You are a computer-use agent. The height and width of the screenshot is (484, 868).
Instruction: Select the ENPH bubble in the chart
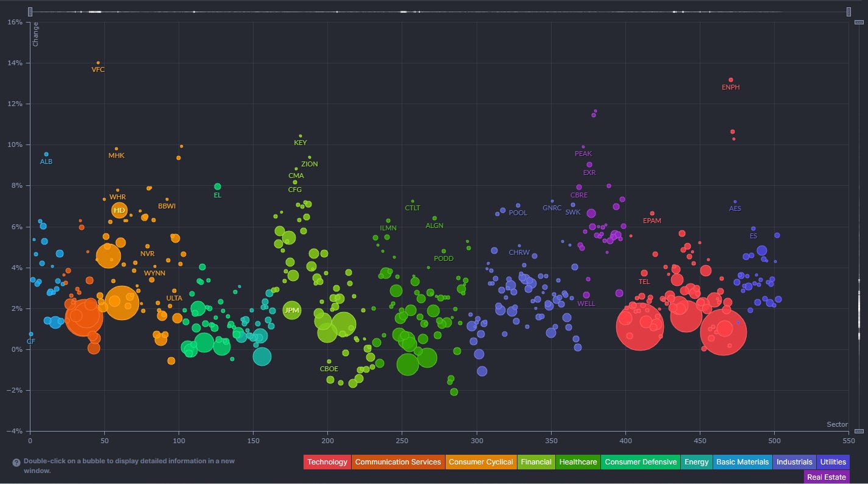[x=731, y=80]
